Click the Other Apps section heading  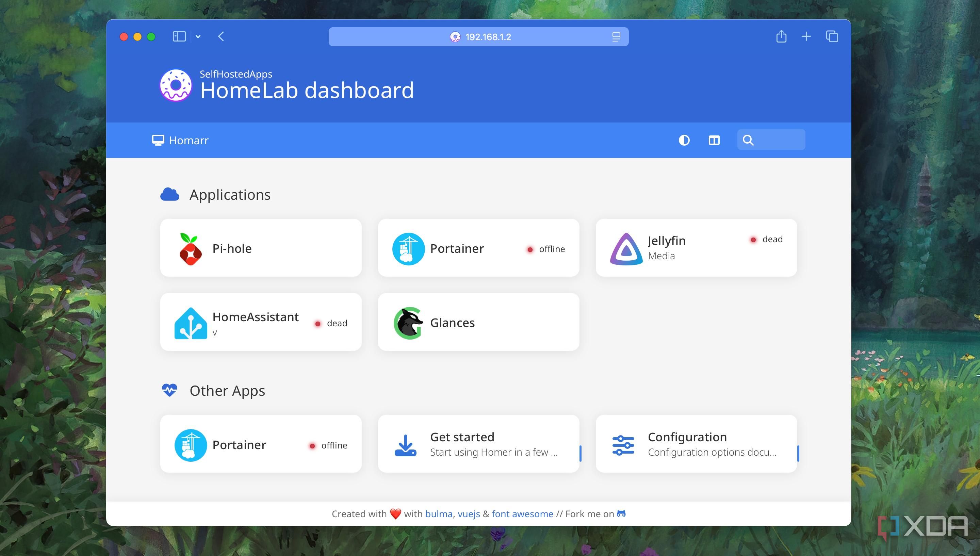[227, 391]
